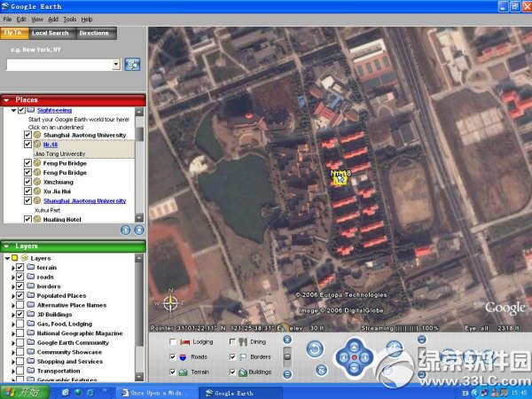Expand the Populated Places layer folder
Viewport: 532px width, 399px height.
click(x=13, y=296)
